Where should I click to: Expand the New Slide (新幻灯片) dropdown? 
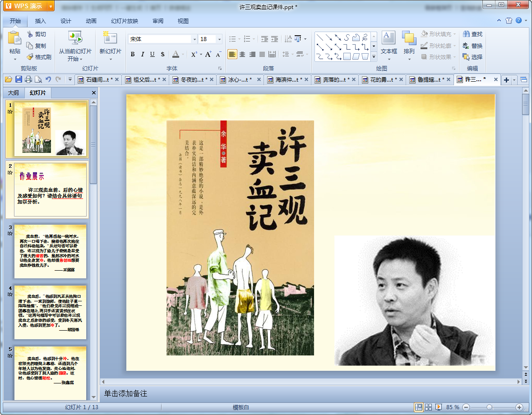111,59
